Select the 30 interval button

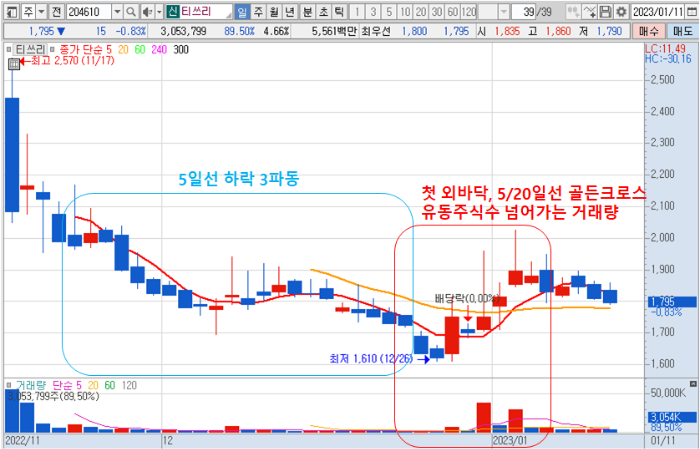pos(437,12)
